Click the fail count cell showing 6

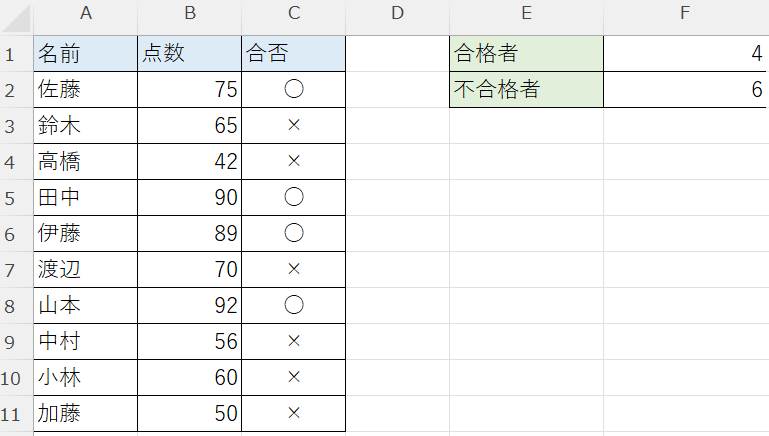click(x=686, y=90)
